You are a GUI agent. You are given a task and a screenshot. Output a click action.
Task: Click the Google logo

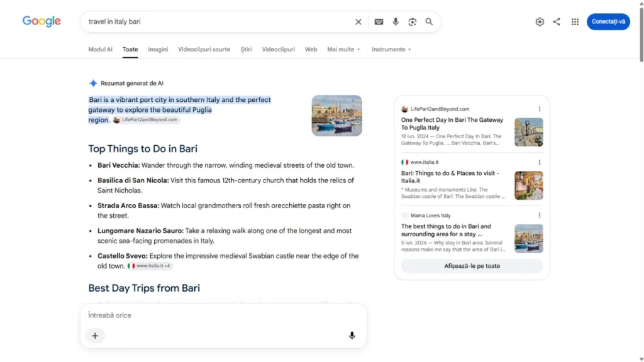coord(42,21)
